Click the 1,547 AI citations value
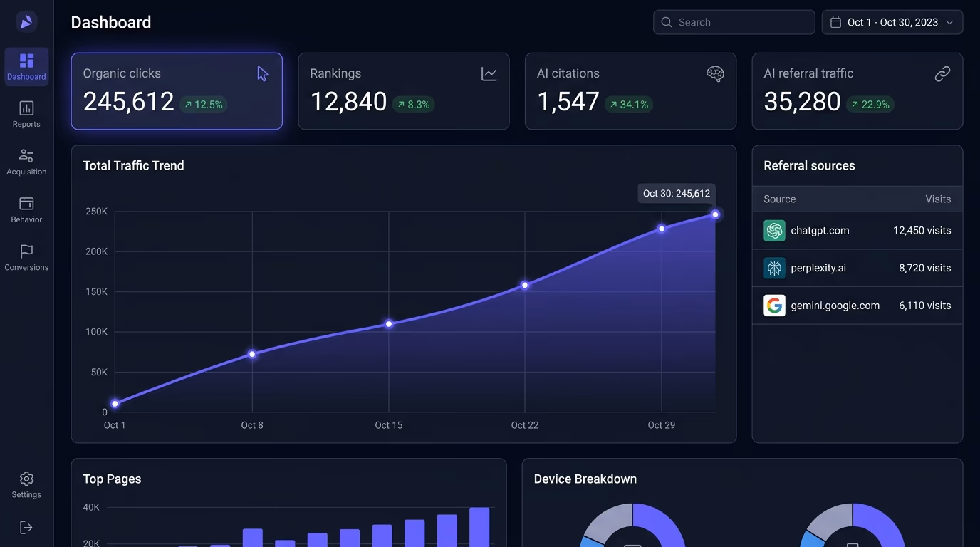 pyautogui.click(x=568, y=102)
